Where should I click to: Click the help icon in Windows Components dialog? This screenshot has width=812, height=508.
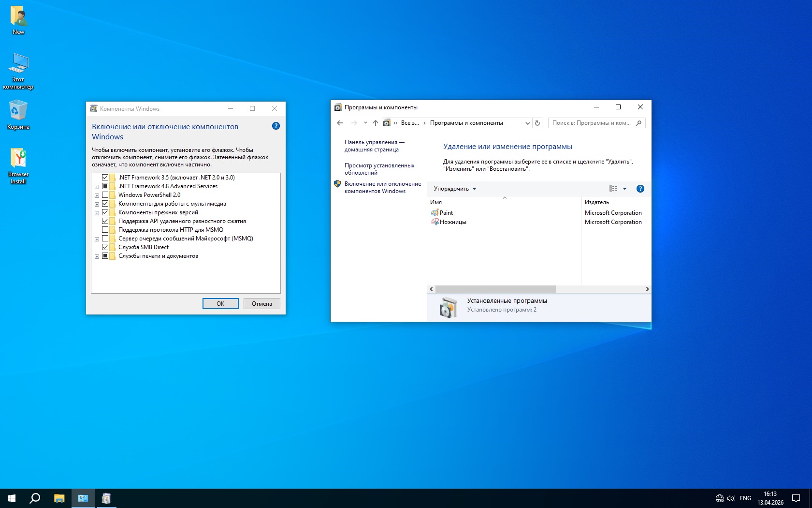[275, 126]
